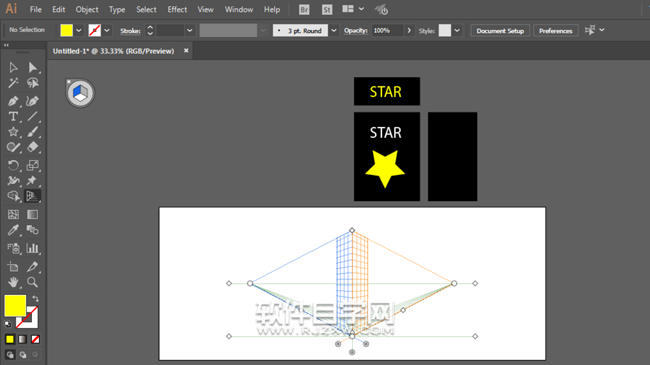Screen dimensions: 650x365
Task: Open the 3 pt. Round brush dropdown
Action: coord(334,31)
